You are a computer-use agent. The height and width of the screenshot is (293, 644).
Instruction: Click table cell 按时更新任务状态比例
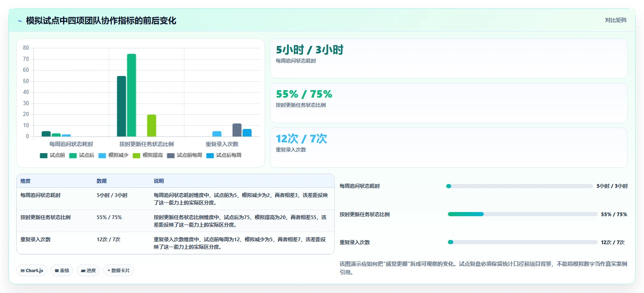(x=45, y=217)
